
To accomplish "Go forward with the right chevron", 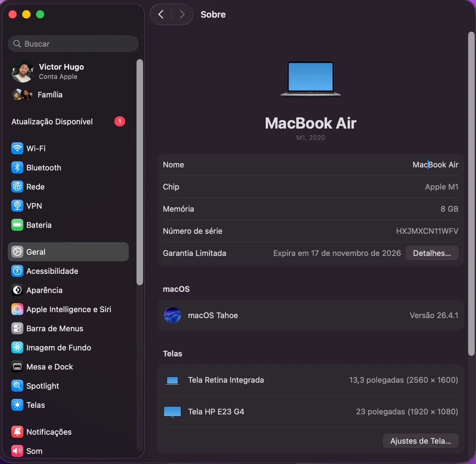I will pos(182,14).
